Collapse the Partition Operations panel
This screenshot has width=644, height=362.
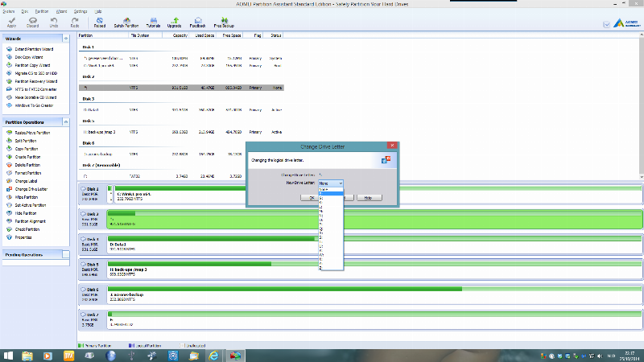[66, 122]
